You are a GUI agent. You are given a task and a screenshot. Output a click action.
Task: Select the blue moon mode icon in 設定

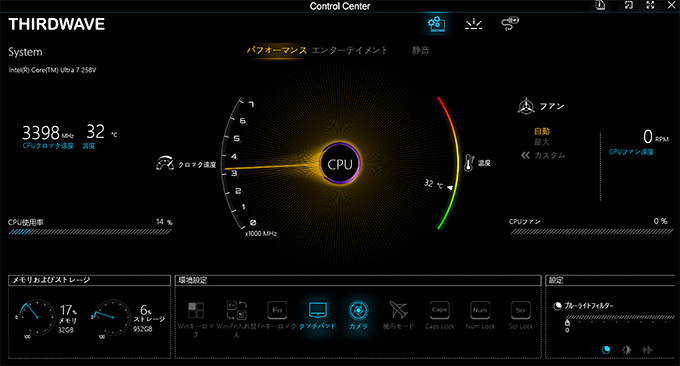coord(606,350)
